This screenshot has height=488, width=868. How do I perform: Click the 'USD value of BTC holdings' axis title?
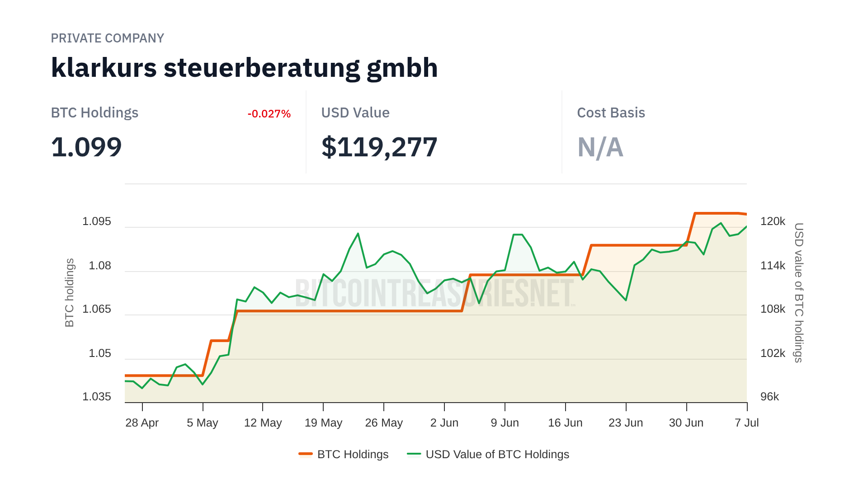(799, 293)
